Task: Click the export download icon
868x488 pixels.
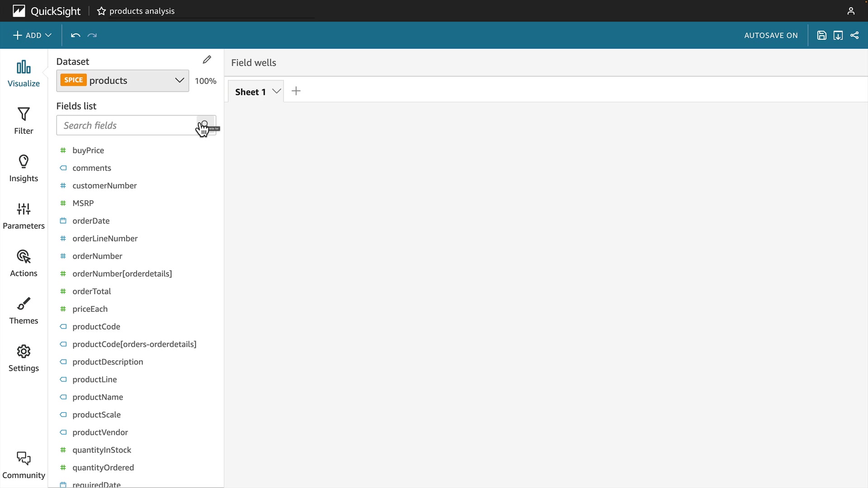Action: [x=838, y=35]
